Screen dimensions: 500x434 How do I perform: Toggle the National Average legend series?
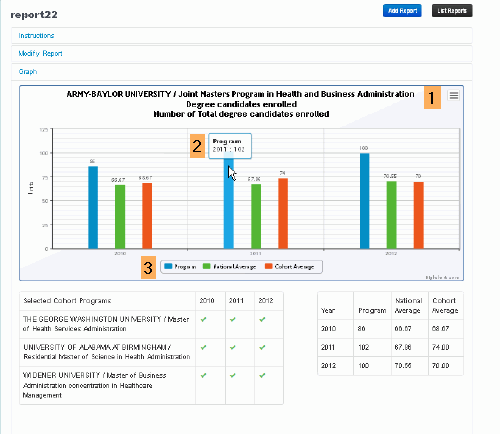(230, 267)
